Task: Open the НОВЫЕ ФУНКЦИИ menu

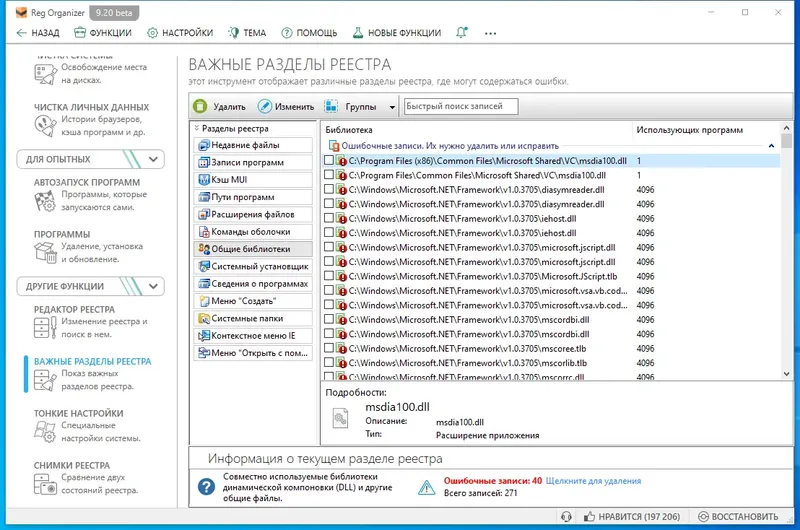Action: (396, 33)
